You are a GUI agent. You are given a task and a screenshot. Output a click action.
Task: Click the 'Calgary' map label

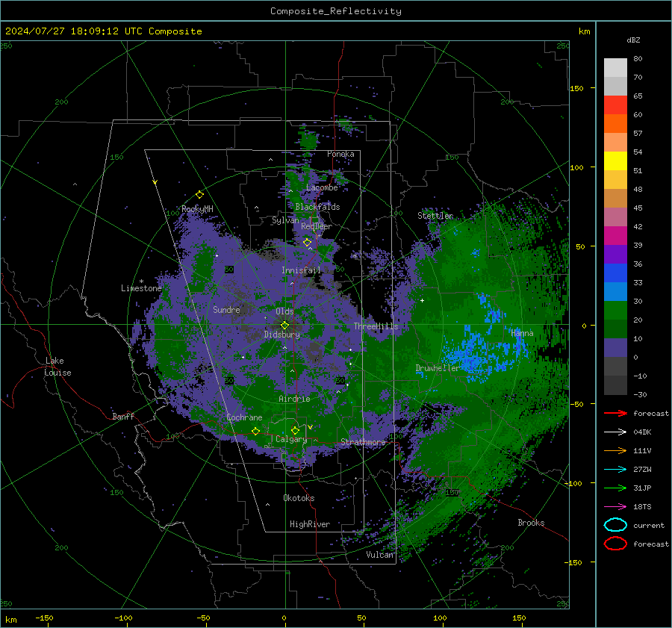(291, 439)
